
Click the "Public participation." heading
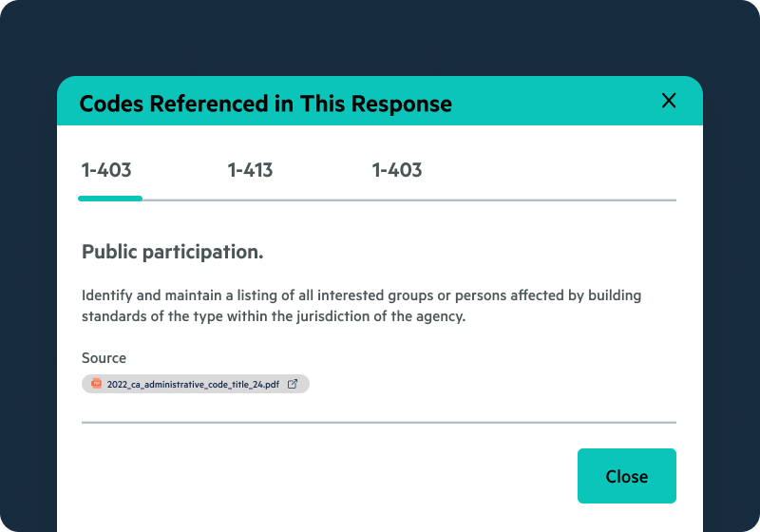coord(172,252)
